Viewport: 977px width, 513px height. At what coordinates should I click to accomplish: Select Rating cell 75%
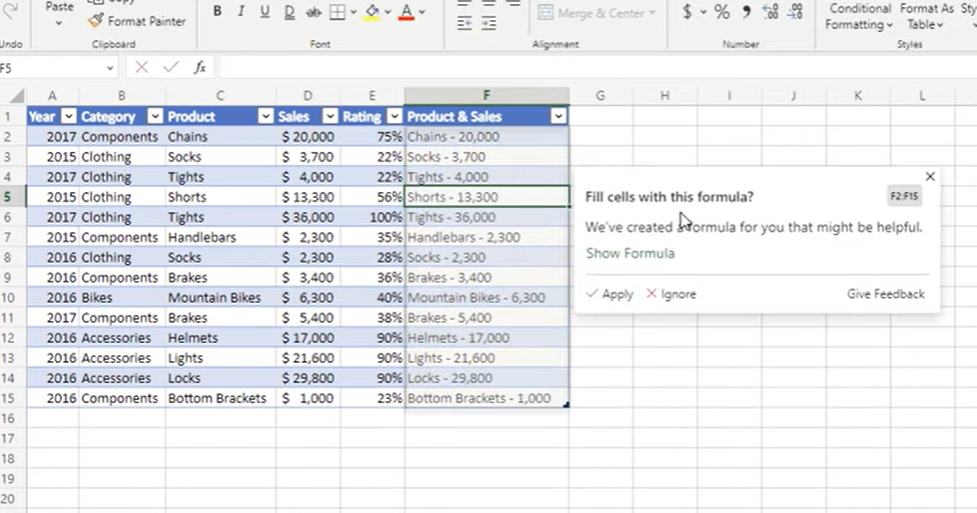[373, 137]
